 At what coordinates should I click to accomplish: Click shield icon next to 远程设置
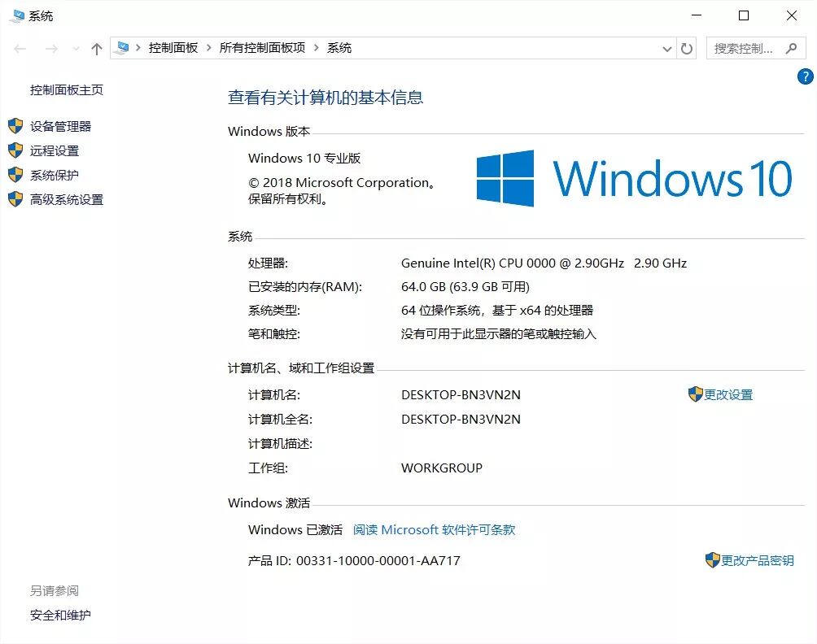click(15, 150)
